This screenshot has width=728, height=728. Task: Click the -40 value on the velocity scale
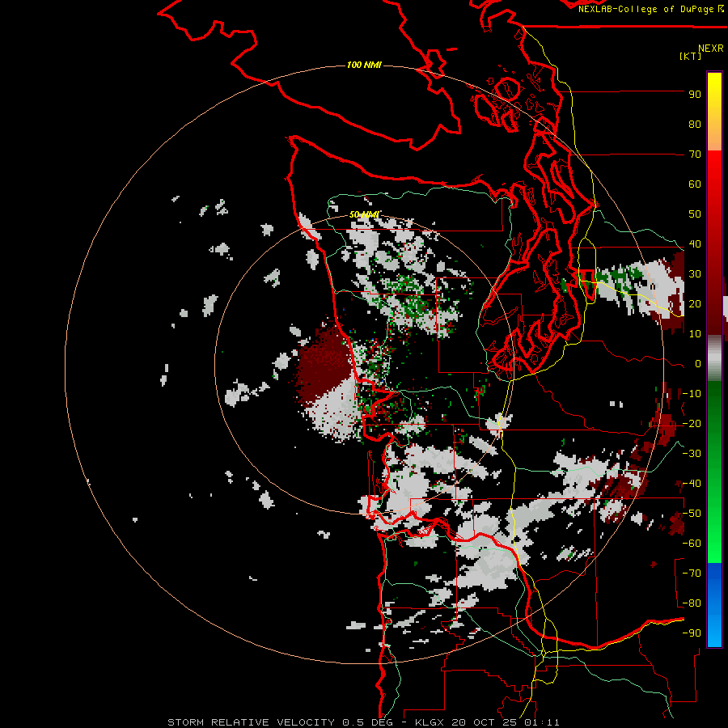[x=692, y=484]
